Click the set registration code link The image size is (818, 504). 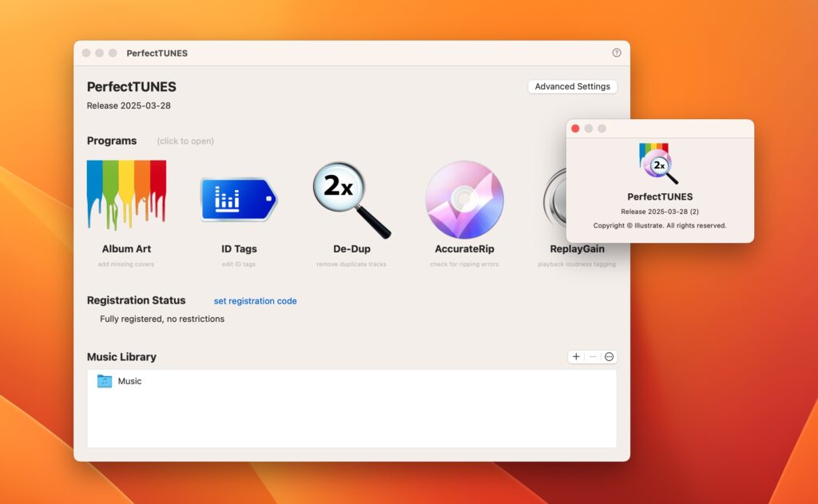tap(255, 300)
